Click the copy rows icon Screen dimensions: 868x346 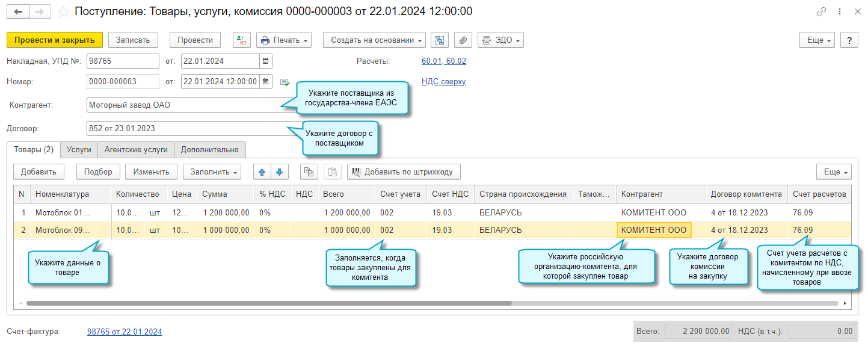(x=309, y=172)
